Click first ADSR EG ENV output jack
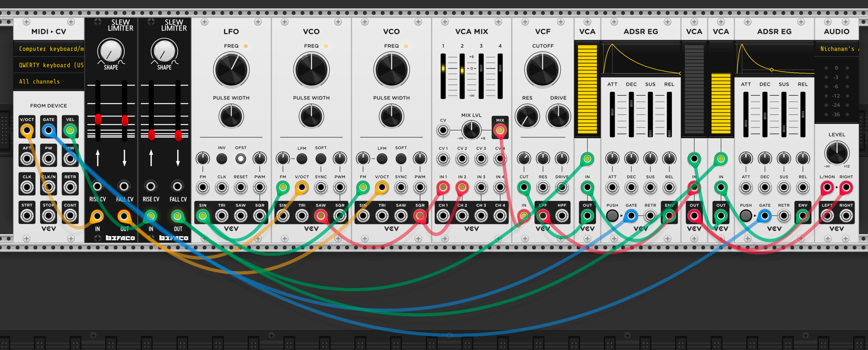This screenshot has width=868, height=350. (x=669, y=215)
